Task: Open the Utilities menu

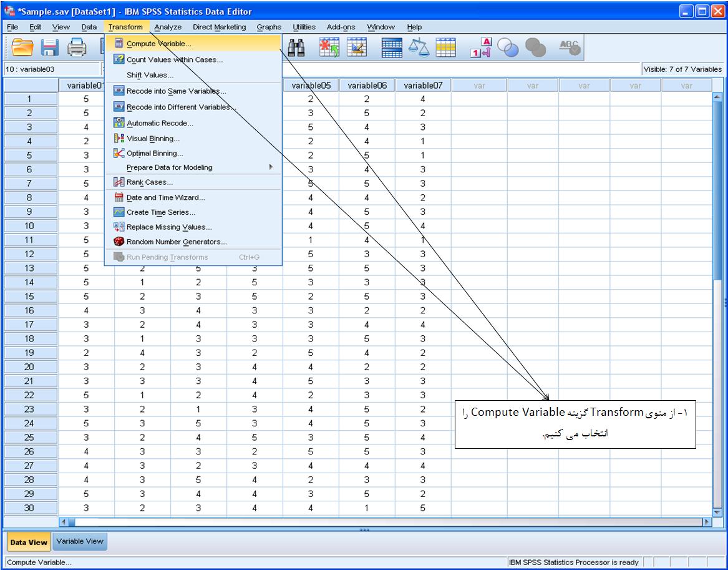Action: (304, 27)
